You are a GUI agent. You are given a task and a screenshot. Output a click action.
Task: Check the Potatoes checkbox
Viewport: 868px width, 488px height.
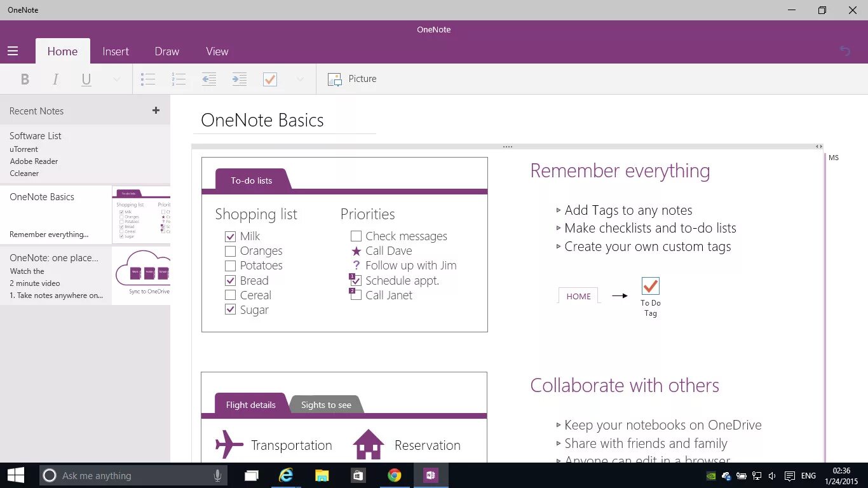(x=230, y=266)
